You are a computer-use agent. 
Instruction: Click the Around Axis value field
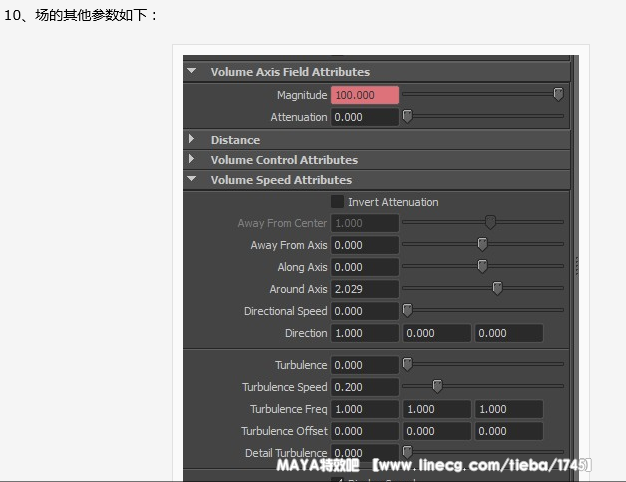coord(365,289)
